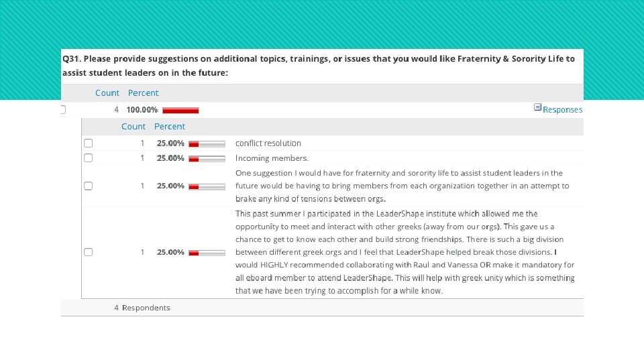Sort by the nested Count column header

pos(133,127)
